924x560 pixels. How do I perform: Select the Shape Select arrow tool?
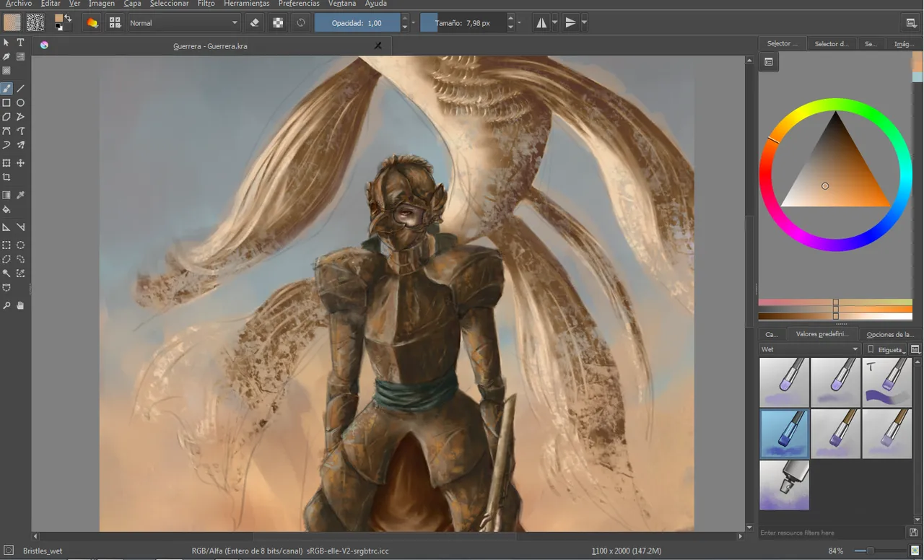(x=6, y=43)
